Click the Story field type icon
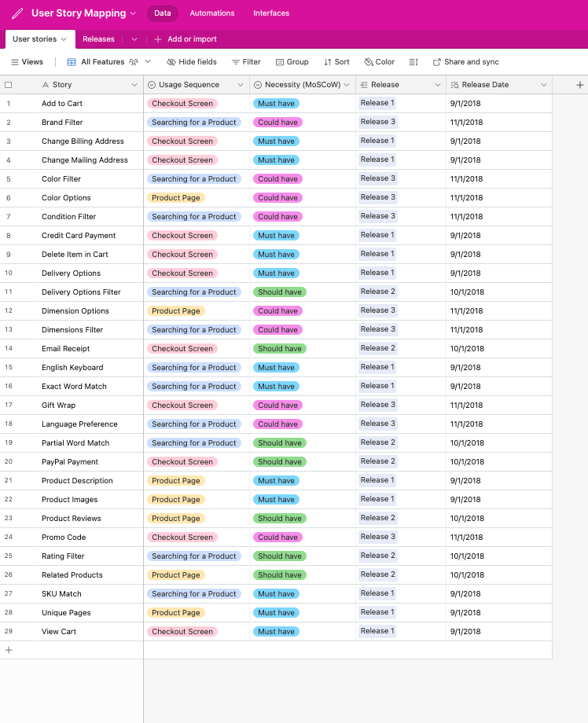 45,85
